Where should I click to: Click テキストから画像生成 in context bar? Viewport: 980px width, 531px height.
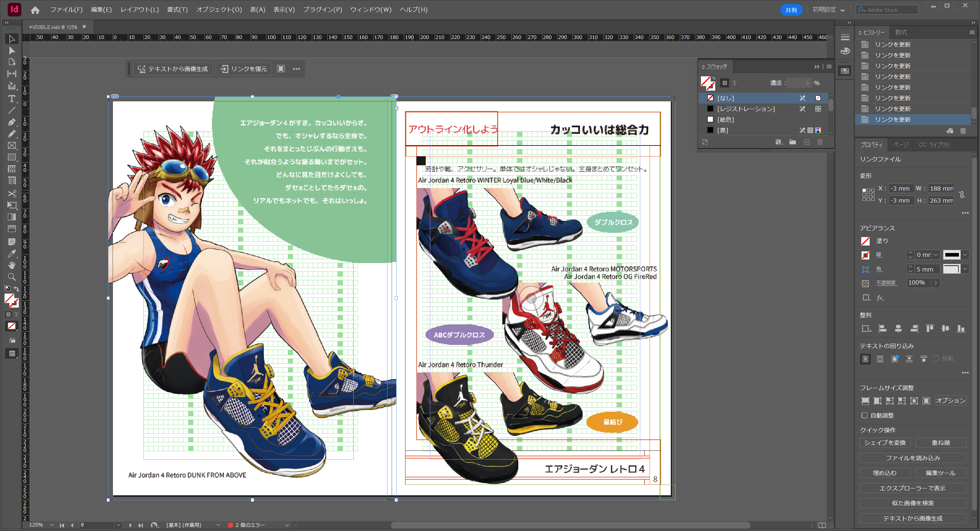pyautogui.click(x=173, y=69)
